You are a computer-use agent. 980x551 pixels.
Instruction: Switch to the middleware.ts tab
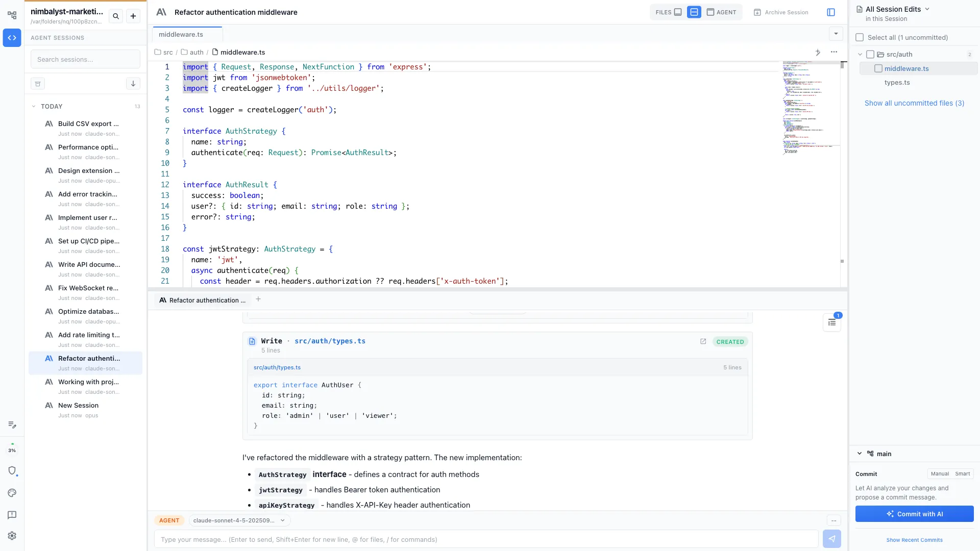(x=181, y=34)
